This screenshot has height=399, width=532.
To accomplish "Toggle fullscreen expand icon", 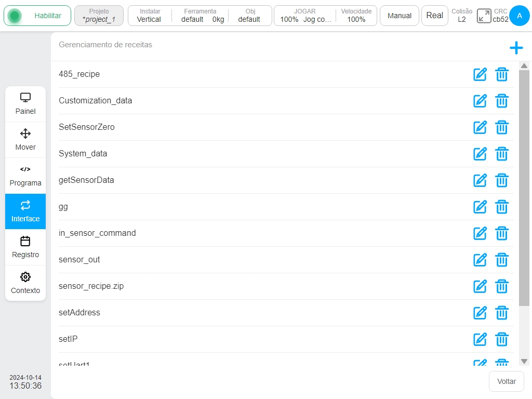I will (x=484, y=16).
